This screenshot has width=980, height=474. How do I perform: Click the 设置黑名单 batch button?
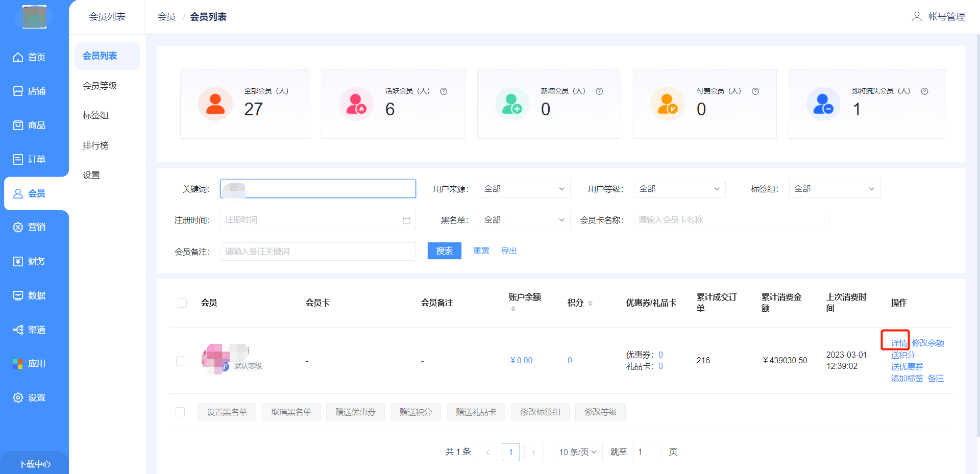pos(227,412)
